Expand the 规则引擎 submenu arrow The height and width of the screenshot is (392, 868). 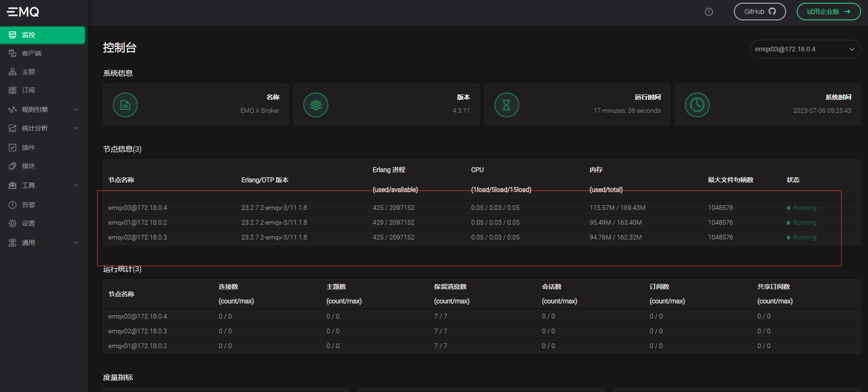[x=76, y=110]
